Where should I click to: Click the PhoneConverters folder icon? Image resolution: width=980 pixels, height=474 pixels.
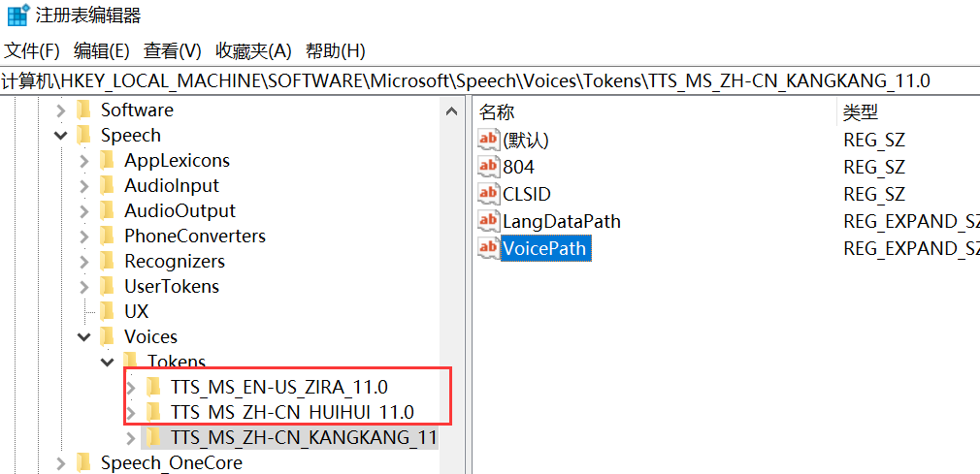[x=107, y=237]
